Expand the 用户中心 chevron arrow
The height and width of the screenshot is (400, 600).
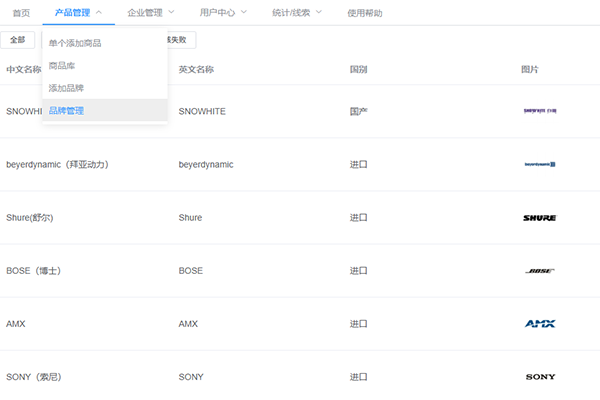click(244, 12)
